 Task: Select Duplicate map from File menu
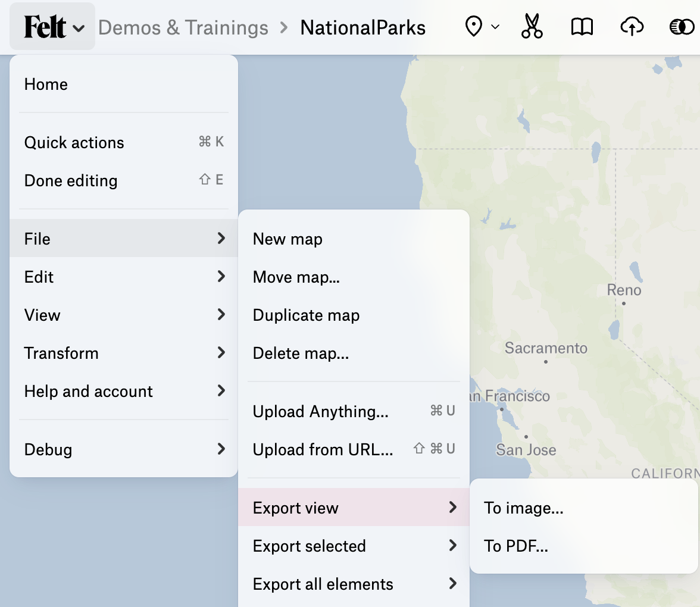pos(306,315)
